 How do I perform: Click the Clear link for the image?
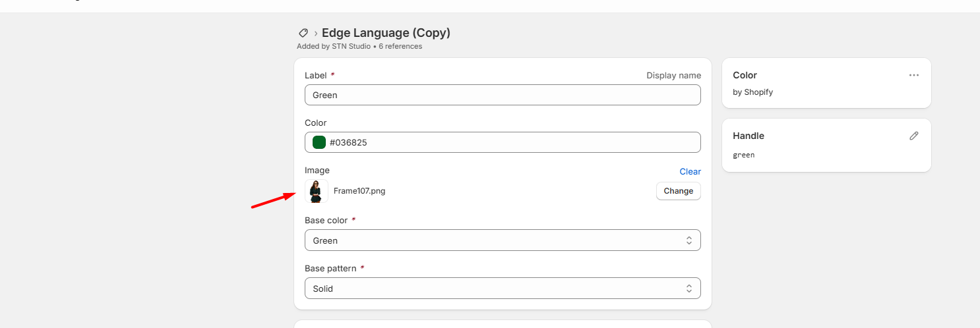click(x=690, y=171)
